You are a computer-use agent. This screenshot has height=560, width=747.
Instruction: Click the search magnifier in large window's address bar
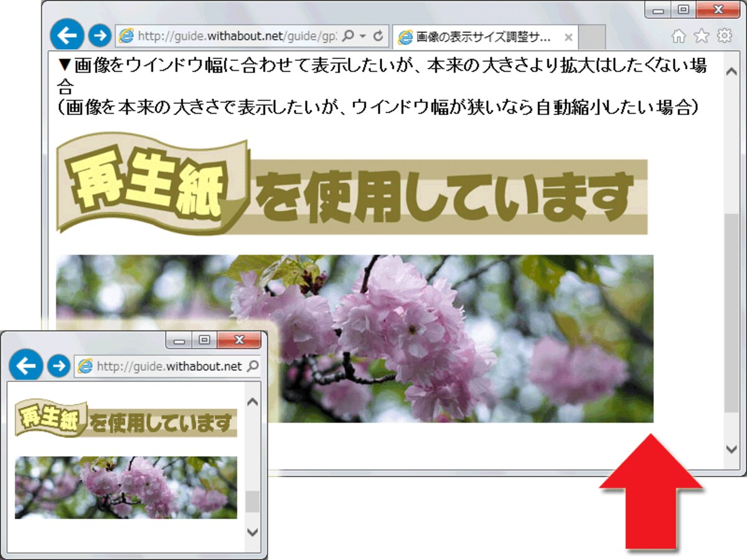pyautogui.click(x=348, y=37)
